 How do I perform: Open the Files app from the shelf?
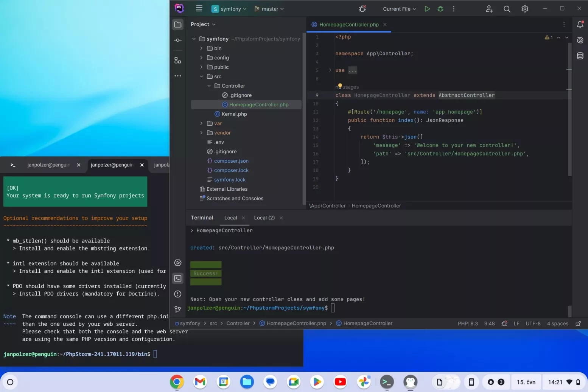click(247, 382)
